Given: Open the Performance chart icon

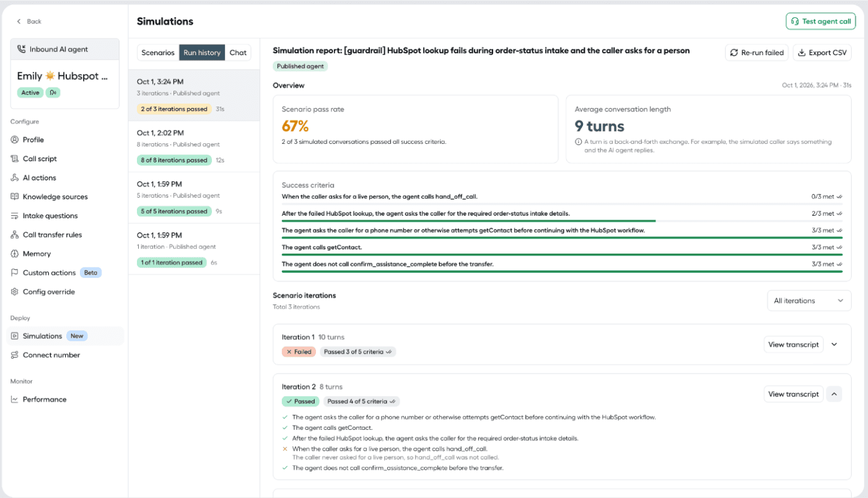Looking at the screenshot, I should (15, 399).
